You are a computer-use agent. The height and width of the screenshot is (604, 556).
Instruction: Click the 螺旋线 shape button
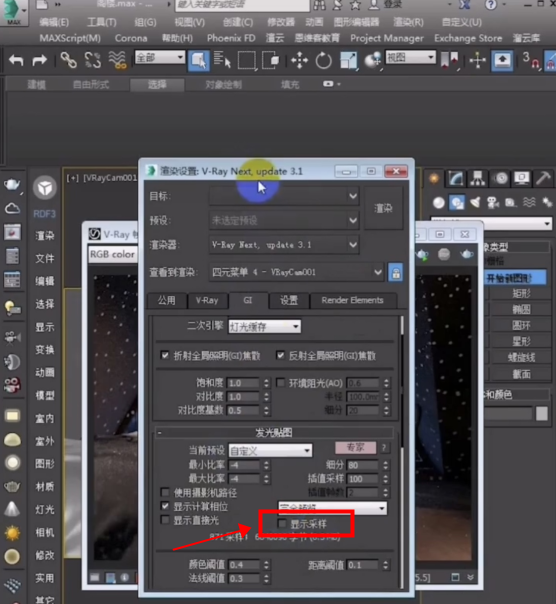point(521,357)
